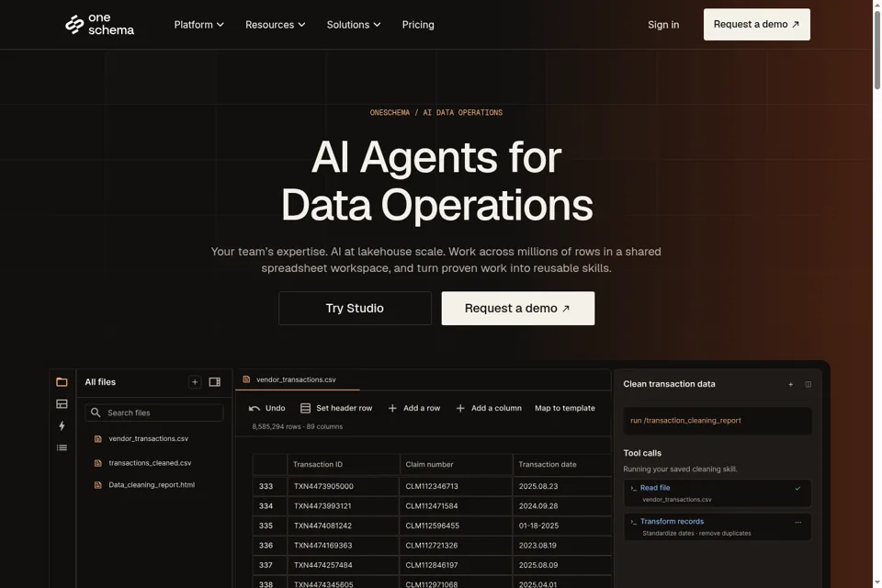Expand the Platform menu
The width and height of the screenshot is (882, 588).
click(x=198, y=25)
